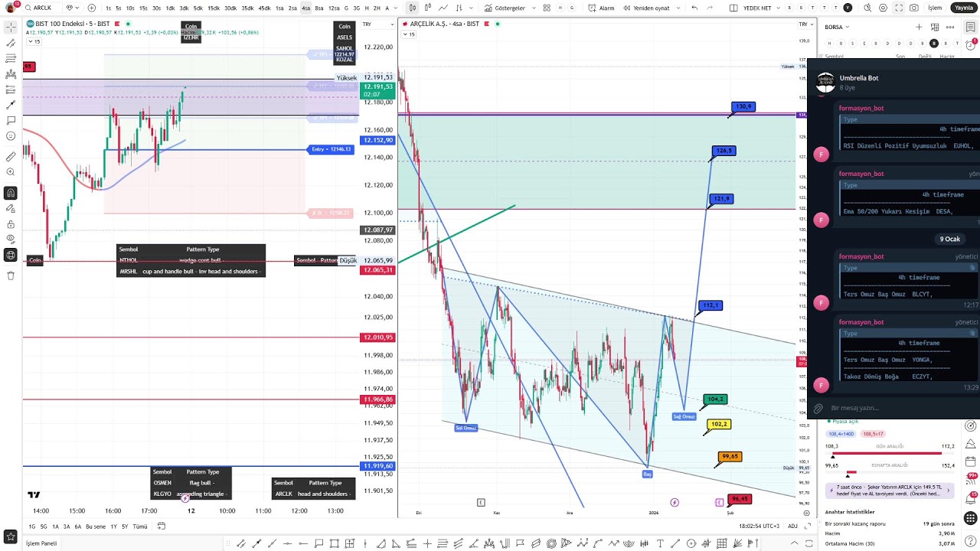
Task: Open the indicator templates grid icon
Action: tap(547, 8)
